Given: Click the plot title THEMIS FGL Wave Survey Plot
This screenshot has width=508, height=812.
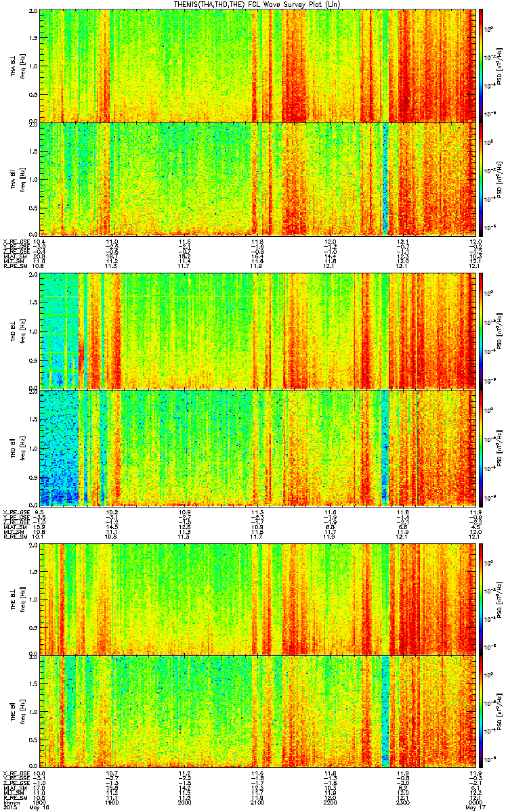Looking at the screenshot, I should pyautogui.click(x=258, y=5).
